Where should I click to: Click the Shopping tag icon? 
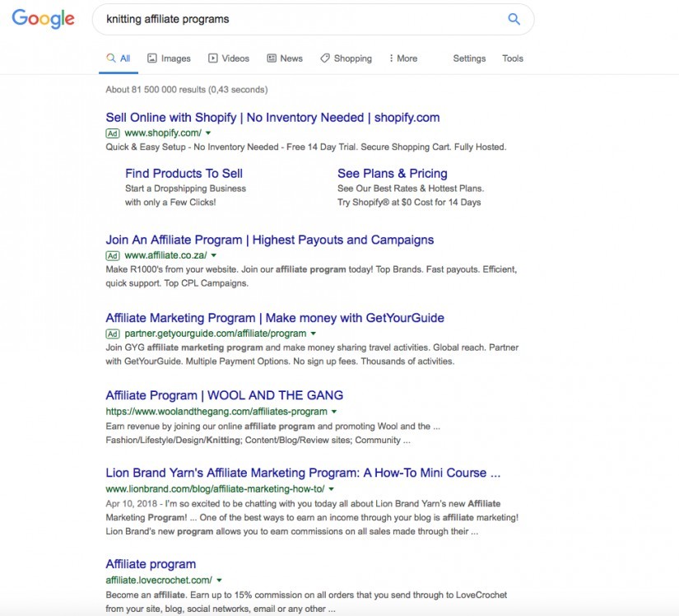pos(325,58)
